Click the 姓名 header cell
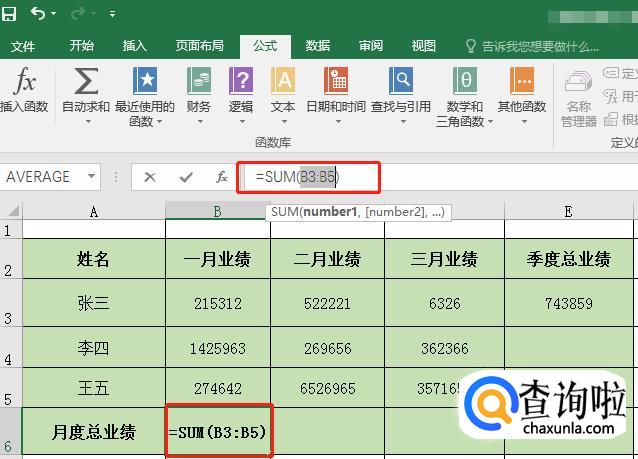 click(x=94, y=259)
